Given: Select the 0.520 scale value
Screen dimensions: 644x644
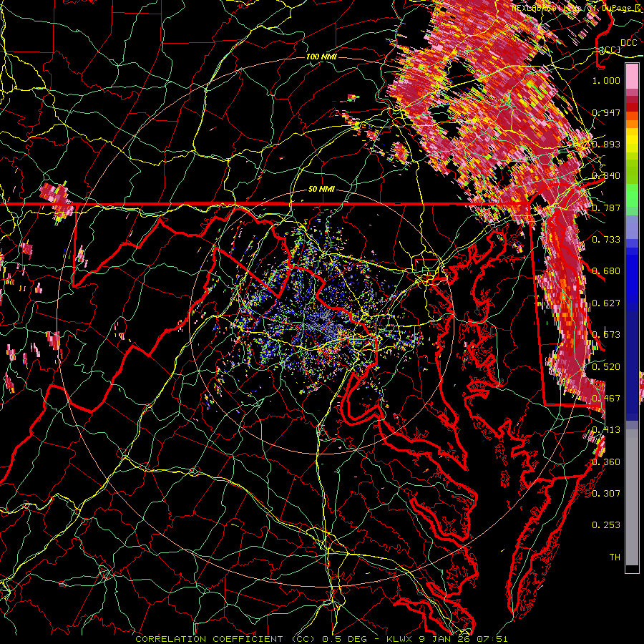Looking at the screenshot, I should click(606, 366).
